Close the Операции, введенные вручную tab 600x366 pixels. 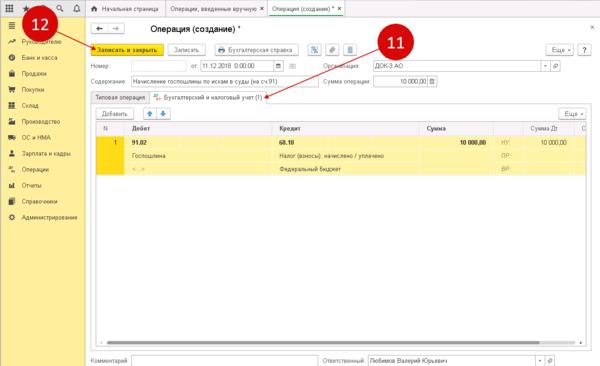point(262,8)
